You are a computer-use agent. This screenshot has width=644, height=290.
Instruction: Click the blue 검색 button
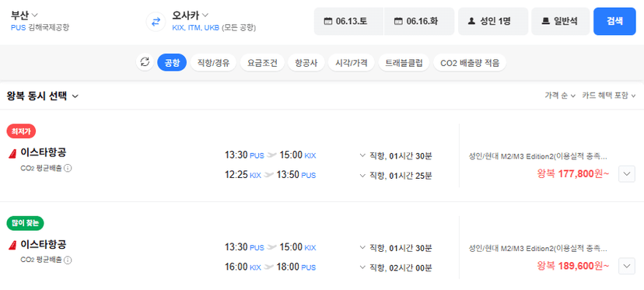(x=614, y=21)
